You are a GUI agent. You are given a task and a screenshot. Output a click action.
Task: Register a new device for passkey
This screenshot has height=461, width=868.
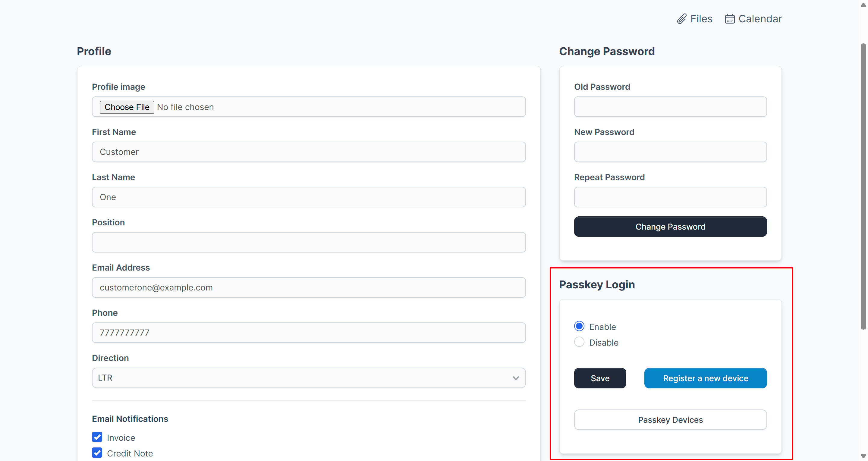[705, 378]
